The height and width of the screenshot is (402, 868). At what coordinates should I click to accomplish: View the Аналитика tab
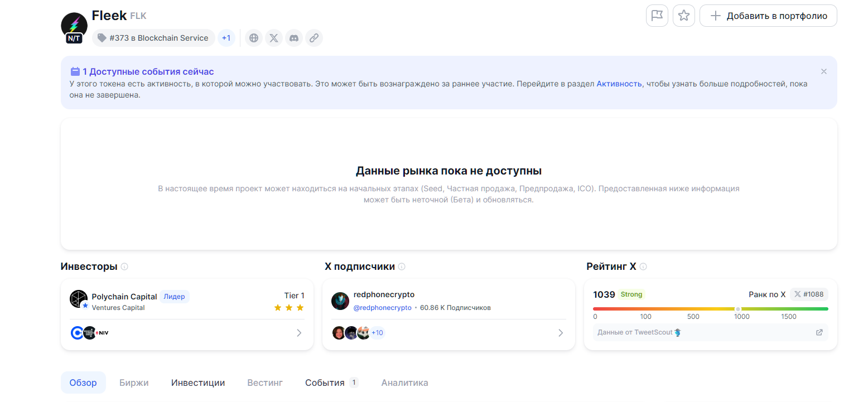(405, 382)
